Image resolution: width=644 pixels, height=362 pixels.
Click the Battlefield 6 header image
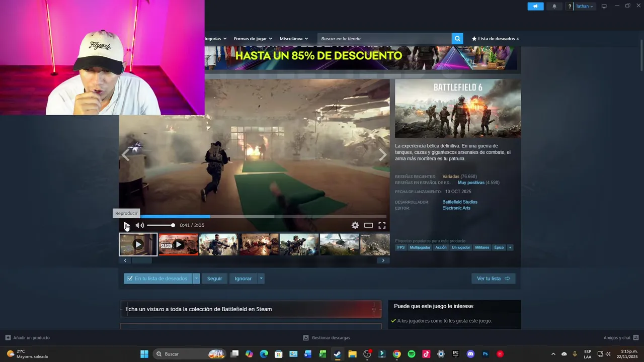458,109
